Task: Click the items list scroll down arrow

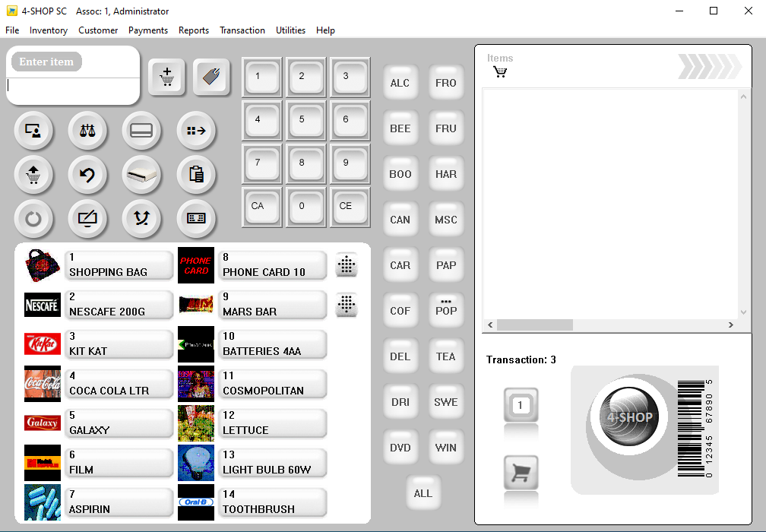Action: [743, 312]
